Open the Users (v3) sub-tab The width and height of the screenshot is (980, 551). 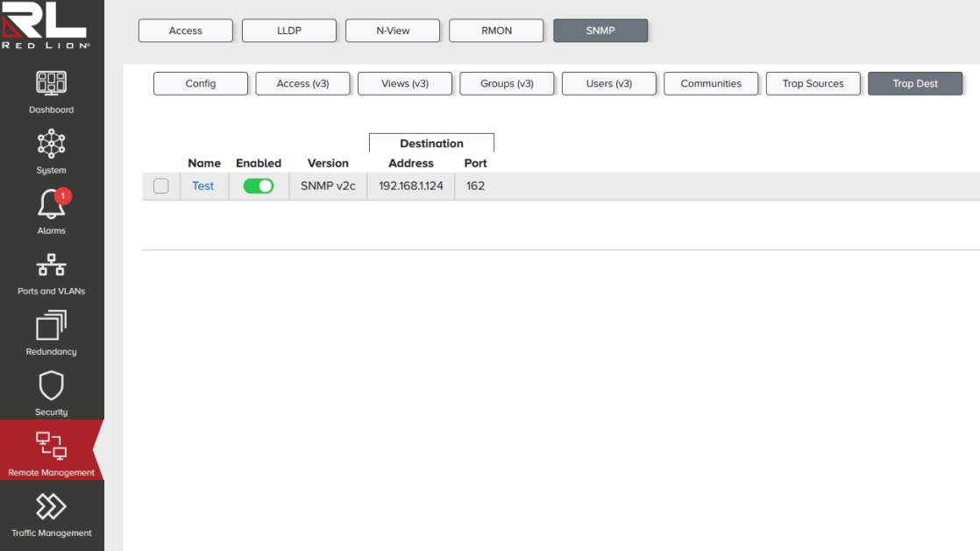(608, 83)
